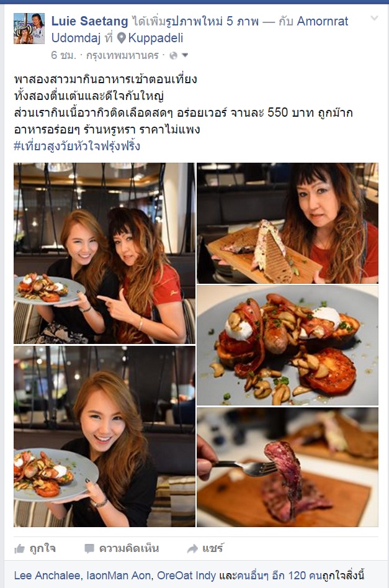The width and height of the screenshot is (389, 588).
Task: Open Luie Saetang's profile name link
Action: click(x=89, y=21)
